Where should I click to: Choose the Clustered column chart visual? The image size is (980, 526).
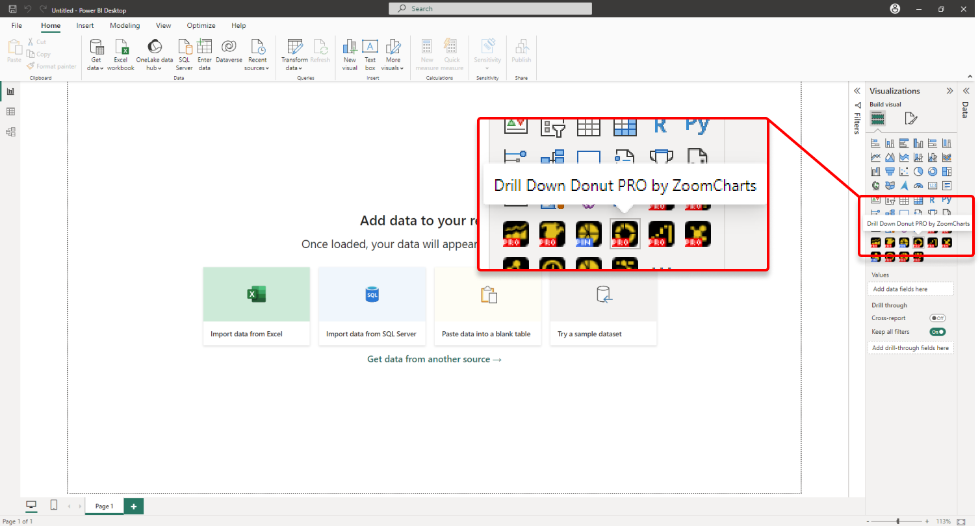pyautogui.click(x=918, y=144)
